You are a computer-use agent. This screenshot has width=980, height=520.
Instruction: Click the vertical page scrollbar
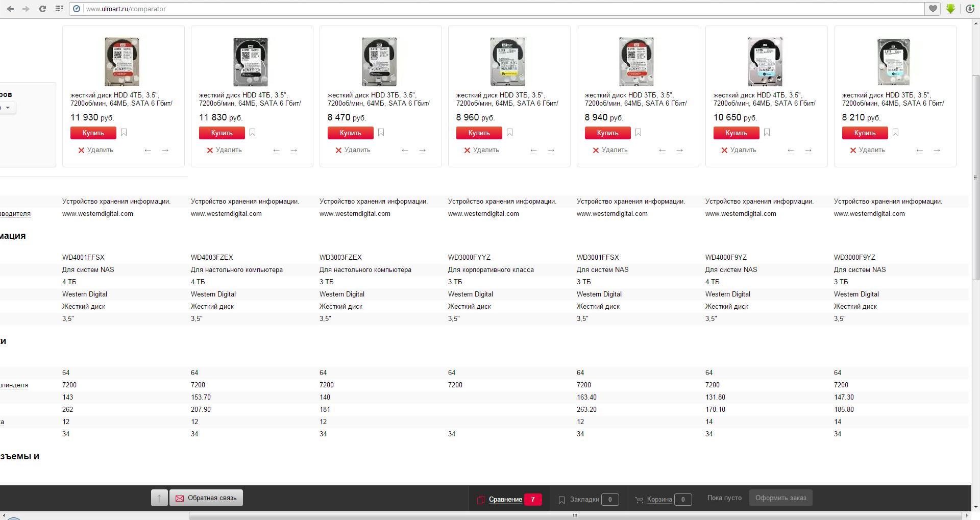[x=975, y=177]
